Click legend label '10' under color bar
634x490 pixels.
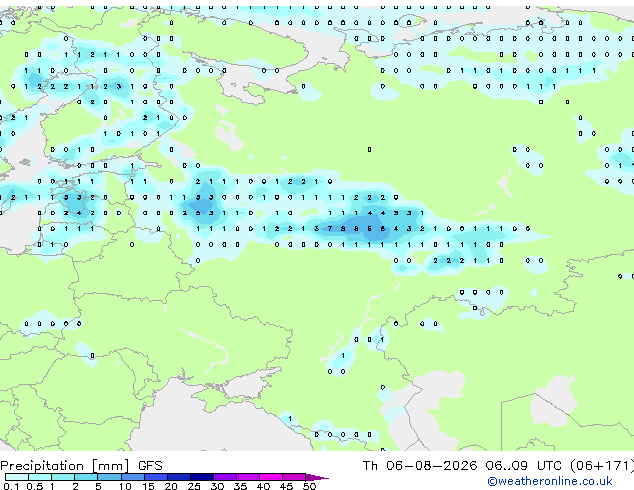pyautogui.click(x=125, y=486)
